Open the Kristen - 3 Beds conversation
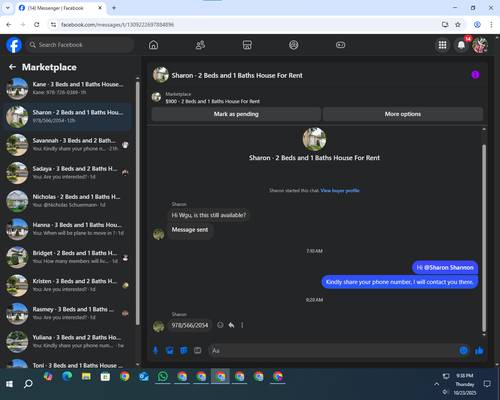 (67, 285)
